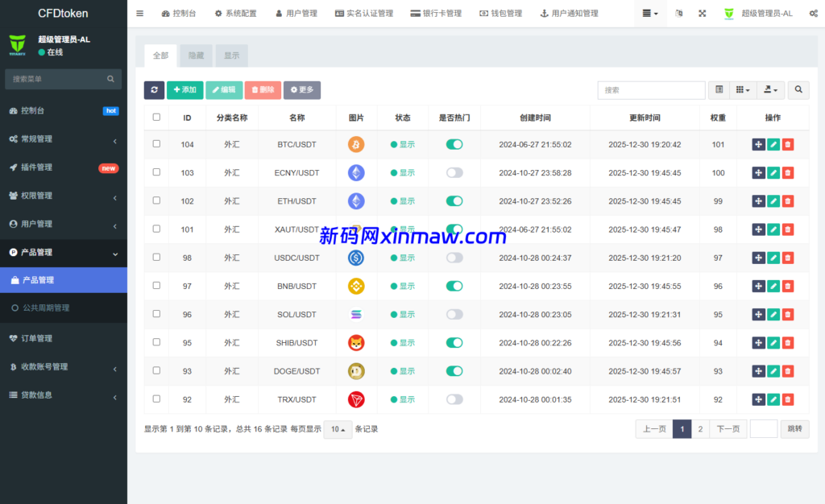Click the 添加 button to add product
The width and height of the screenshot is (825, 504).
click(x=185, y=90)
